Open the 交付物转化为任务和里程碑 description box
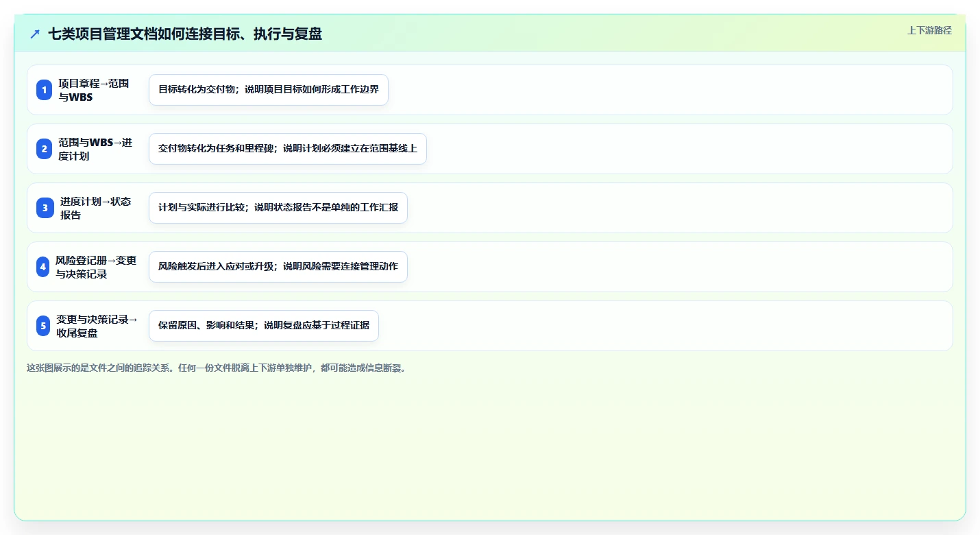980x535 pixels. point(288,149)
